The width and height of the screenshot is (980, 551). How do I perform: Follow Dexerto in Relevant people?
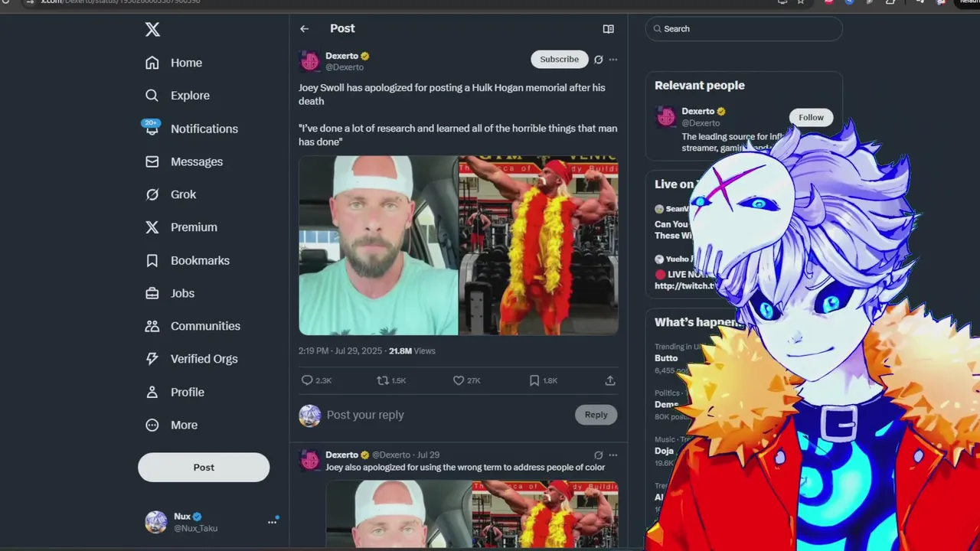[811, 117]
